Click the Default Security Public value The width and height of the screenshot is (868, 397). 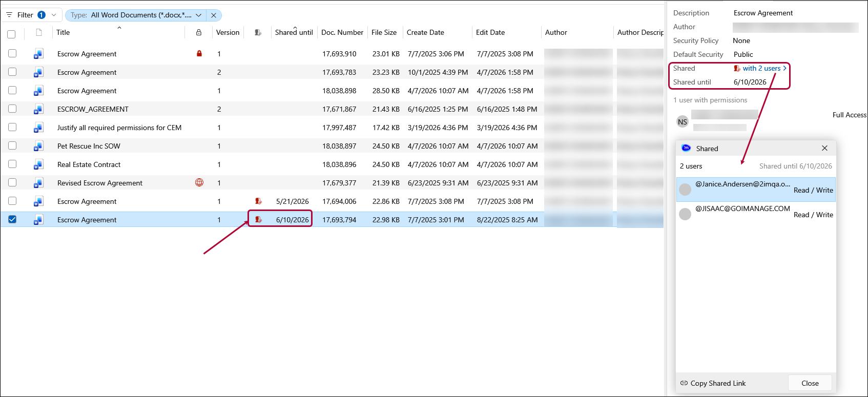(x=743, y=54)
